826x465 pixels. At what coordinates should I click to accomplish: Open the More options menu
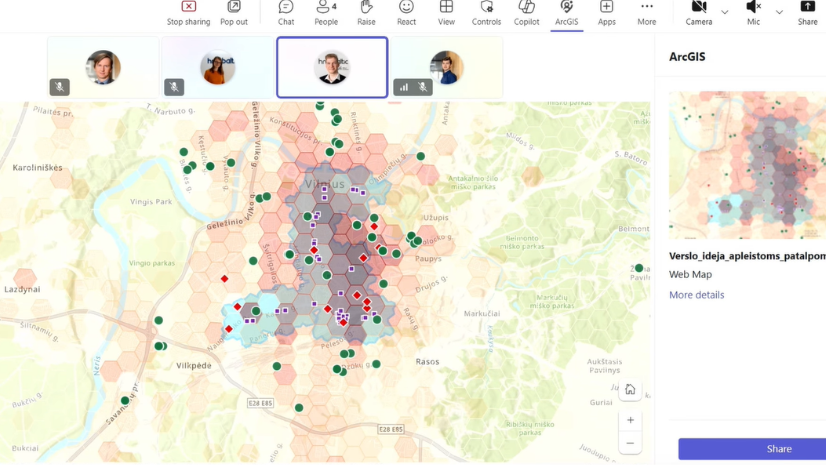pyautogui.click(x=646, y=13)
